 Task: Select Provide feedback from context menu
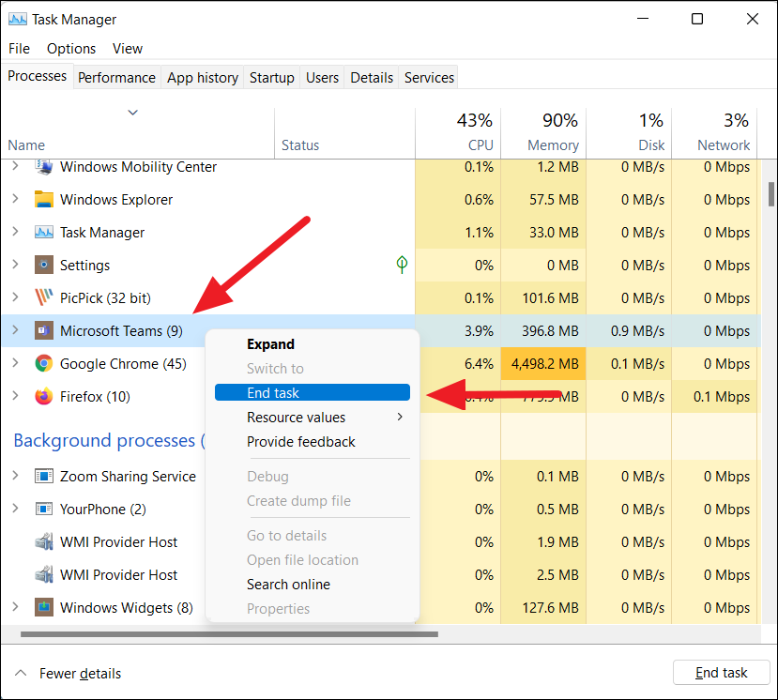313,442
